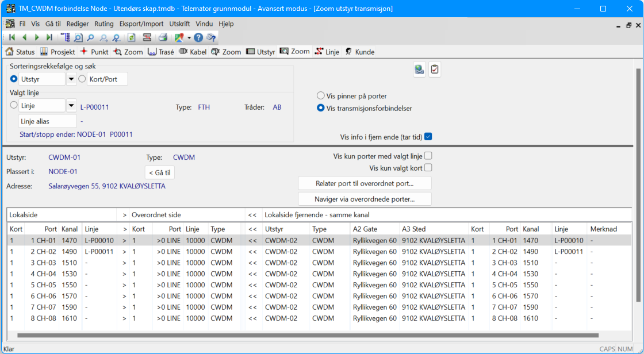Expand the Linje dropdown arrow
Screen dimensions: 644x354
click(x=71, y=106)
